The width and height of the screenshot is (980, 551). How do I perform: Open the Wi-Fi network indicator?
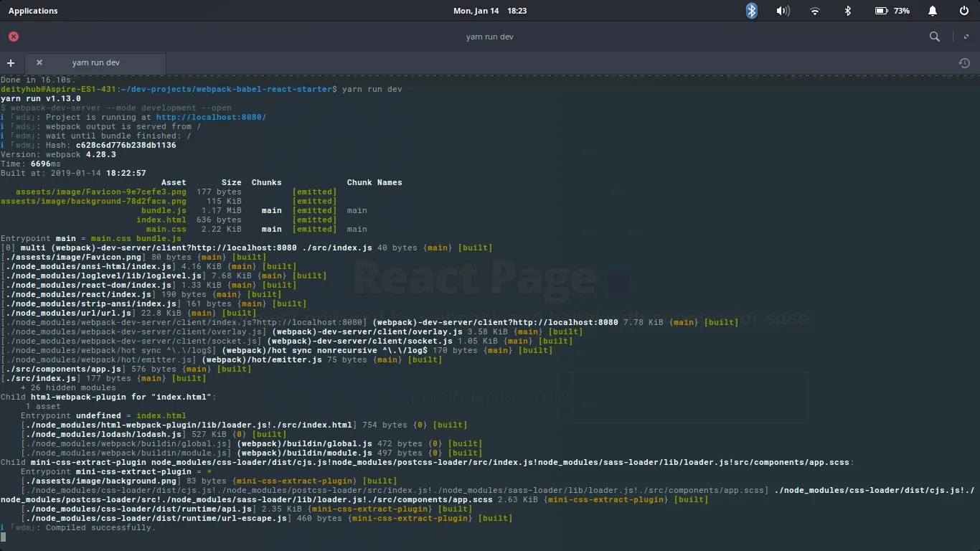click(x=815, y=11)
